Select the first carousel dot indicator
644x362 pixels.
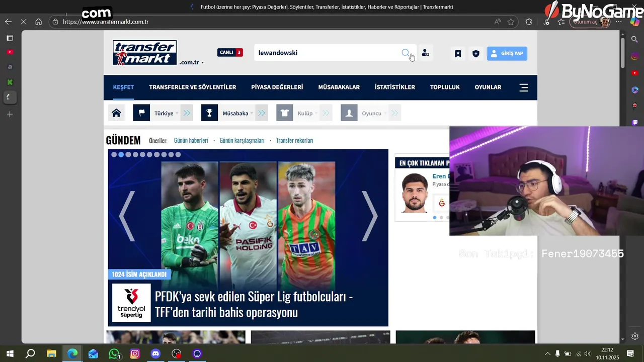tap(114, 154)
